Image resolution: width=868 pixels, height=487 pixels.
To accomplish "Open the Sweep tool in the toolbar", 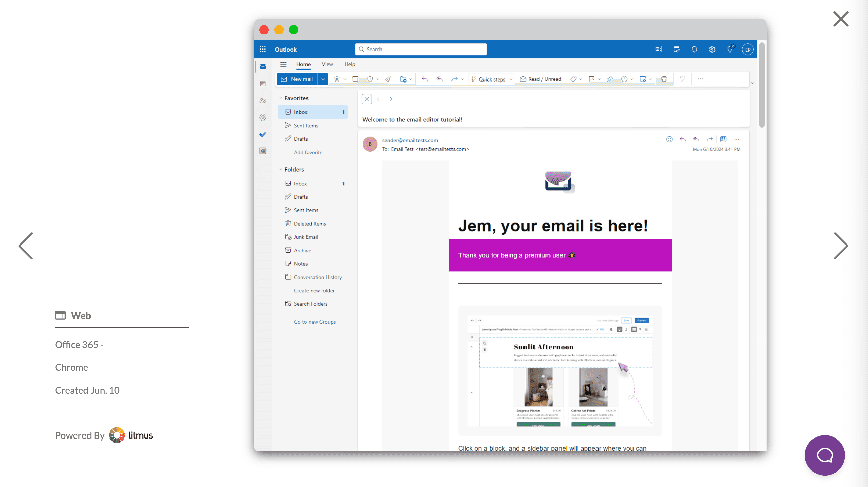I will coord(388,78).
